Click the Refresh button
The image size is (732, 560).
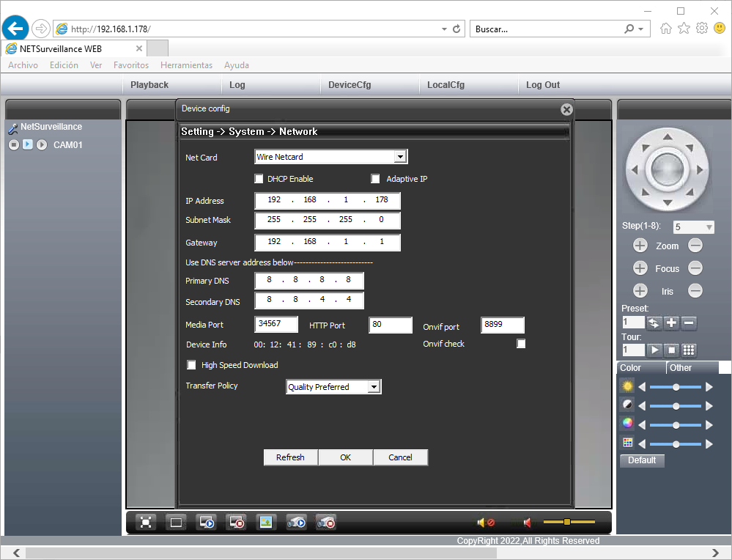(x=290, y=457)
